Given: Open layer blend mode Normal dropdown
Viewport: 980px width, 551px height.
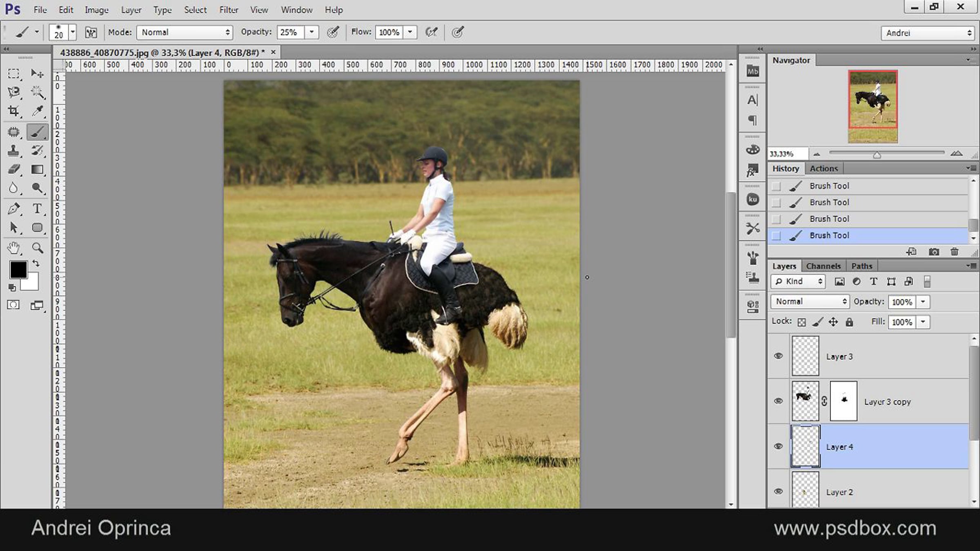Looking at the screenshot, I should coord(810,302).
